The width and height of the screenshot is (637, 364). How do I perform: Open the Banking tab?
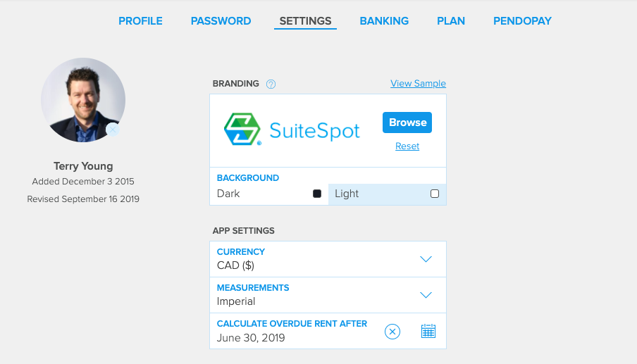pyautogui.click(x=384, y=21)
